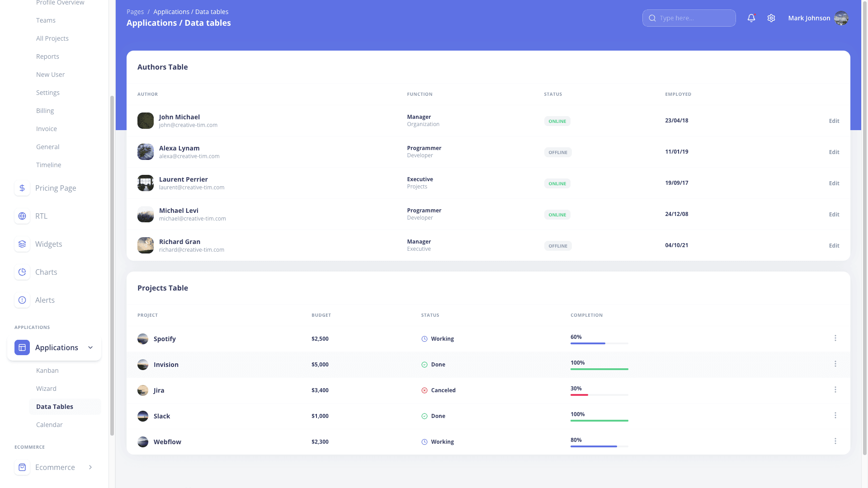Click the Applications grid icon in sidebar
Screen dimensions: 868x488
click(21, 347)
